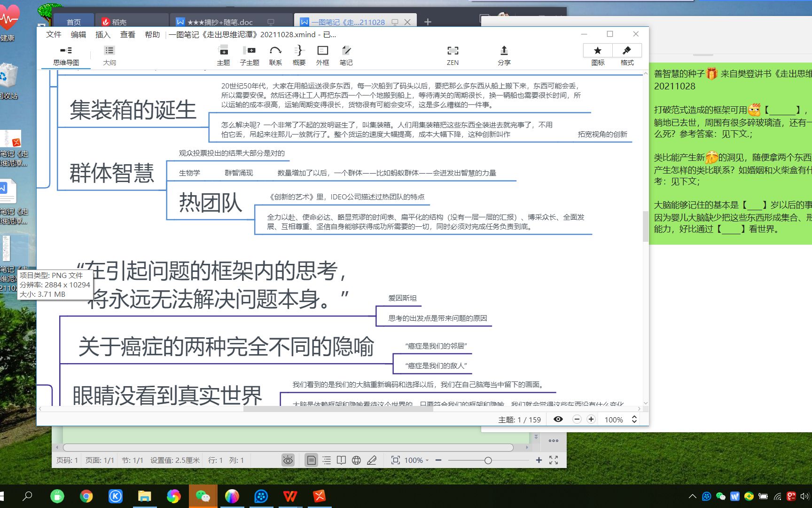Open the 编辑 menu
812x508 pixels.
[x=78, y=34]
